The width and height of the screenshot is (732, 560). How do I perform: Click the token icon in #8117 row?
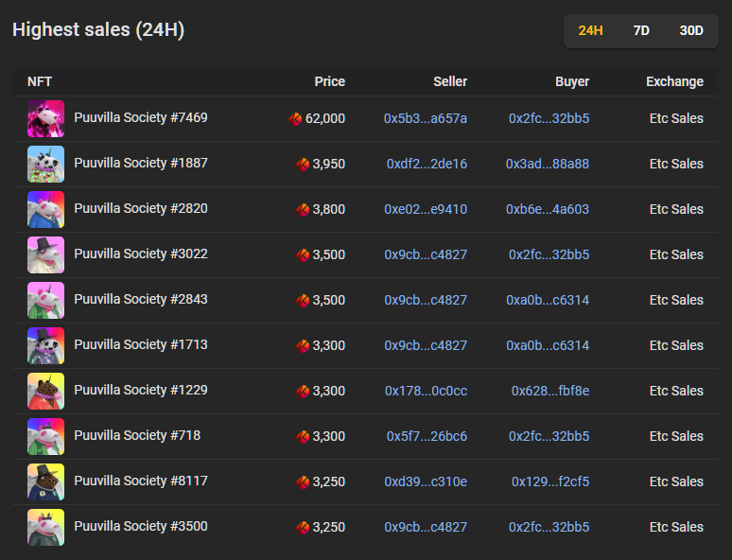tap(303, 481)
